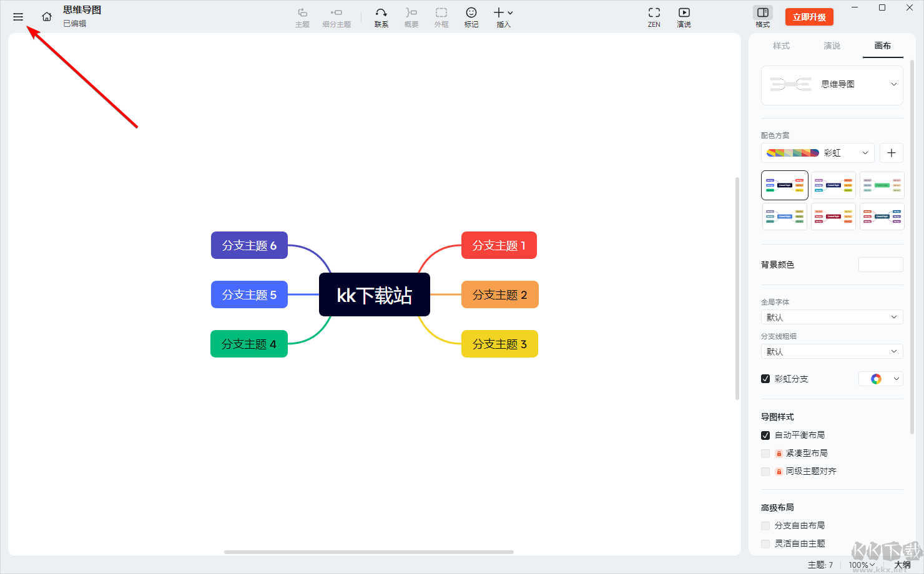Click the 立即升级 upgrade button
The width and height of the screenshot is (924, 574).
(809, 17)
